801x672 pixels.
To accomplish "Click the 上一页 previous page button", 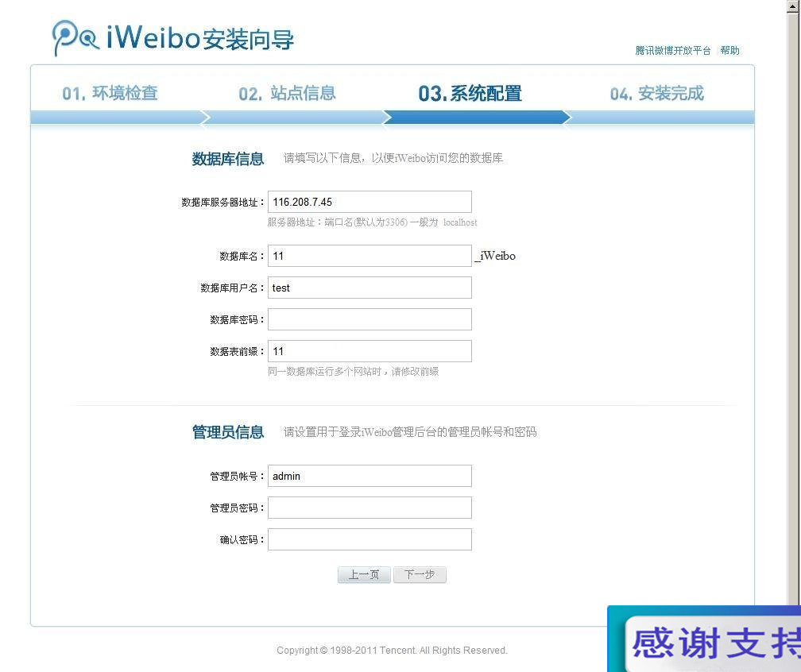I will tap(364, 575).
